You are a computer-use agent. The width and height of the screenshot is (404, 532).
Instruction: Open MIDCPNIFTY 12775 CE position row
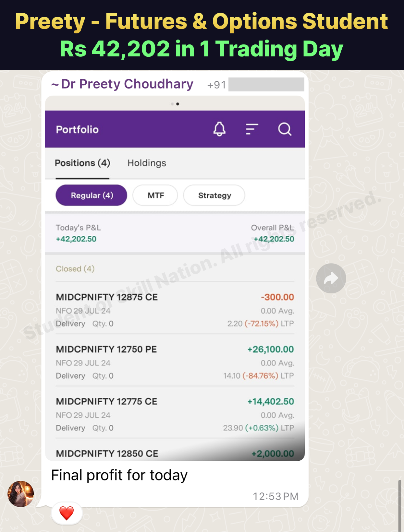(175, 414)
